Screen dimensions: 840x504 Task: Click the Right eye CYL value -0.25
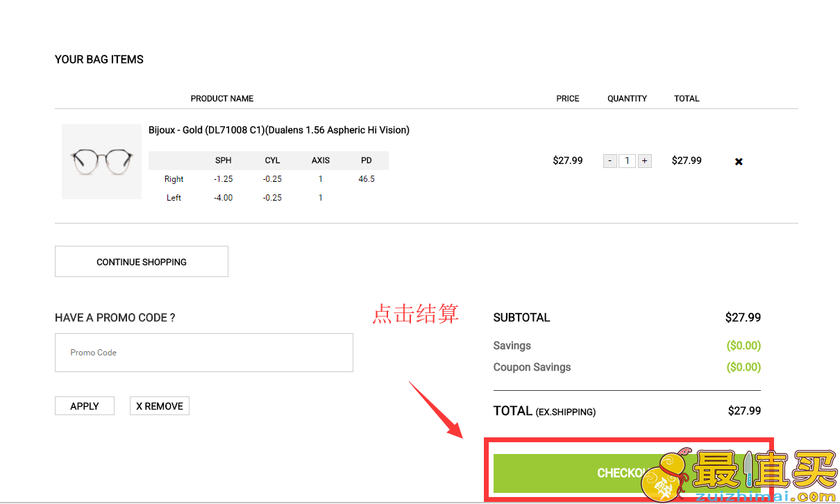(272, 179)
